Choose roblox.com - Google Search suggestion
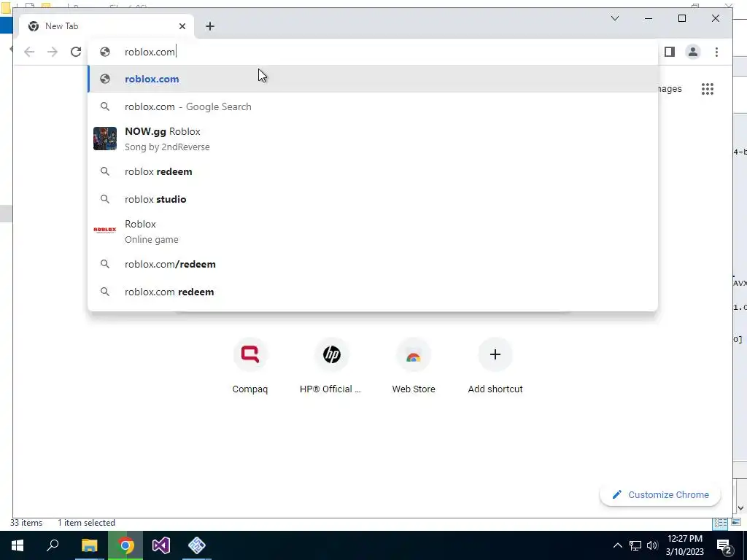747x560 pixels. (x=373, y=106)
